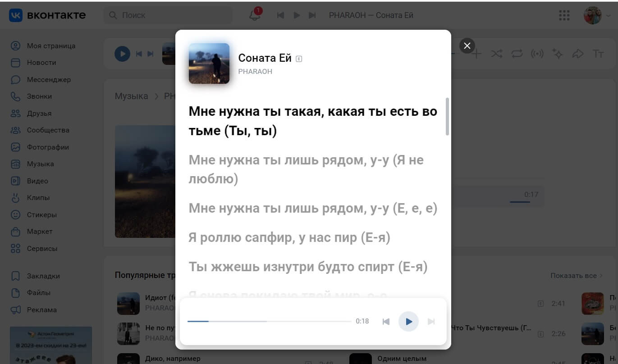This screenshot has width=618, height=364.
Task: Seek on the lyrics popup progress bar
Action: pyautogui.click(x=269, y=321)
